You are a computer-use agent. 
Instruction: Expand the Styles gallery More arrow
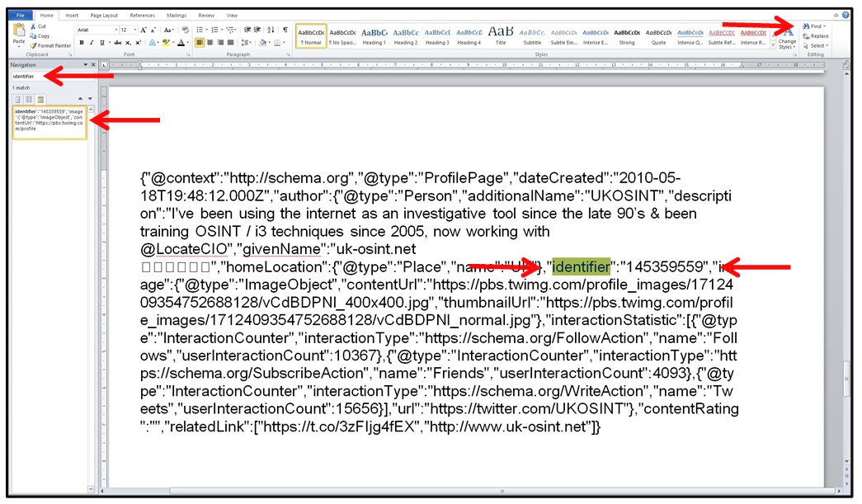(773, 45)
